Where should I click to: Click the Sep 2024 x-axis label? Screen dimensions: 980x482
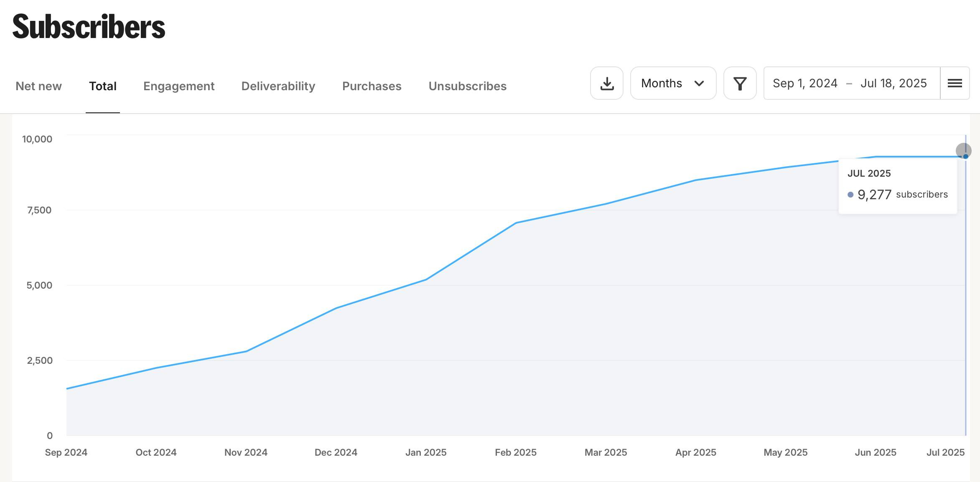(66, 452)
